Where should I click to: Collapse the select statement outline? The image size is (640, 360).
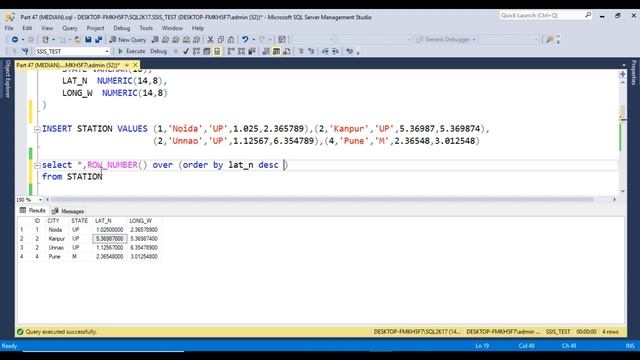pyautogui.click(x=37, y=165)
